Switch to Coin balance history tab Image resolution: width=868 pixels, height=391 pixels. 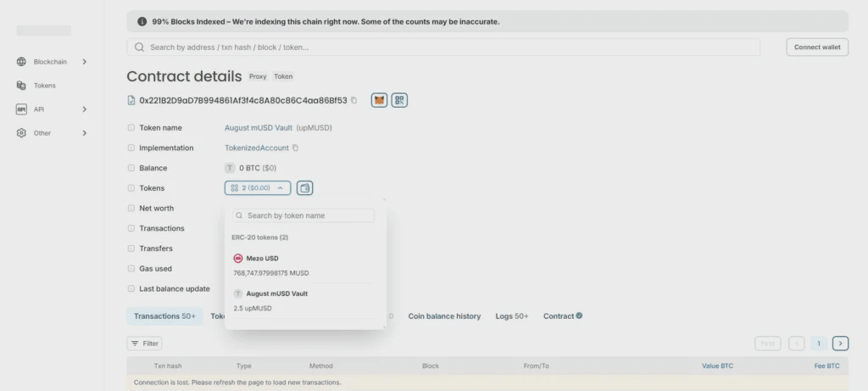(x=444, y=316)
